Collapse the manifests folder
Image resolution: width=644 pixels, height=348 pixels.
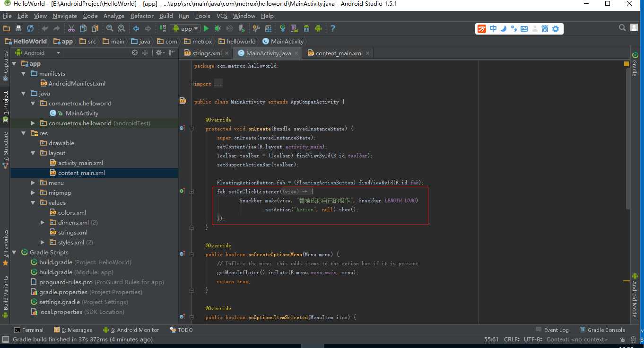23,73
